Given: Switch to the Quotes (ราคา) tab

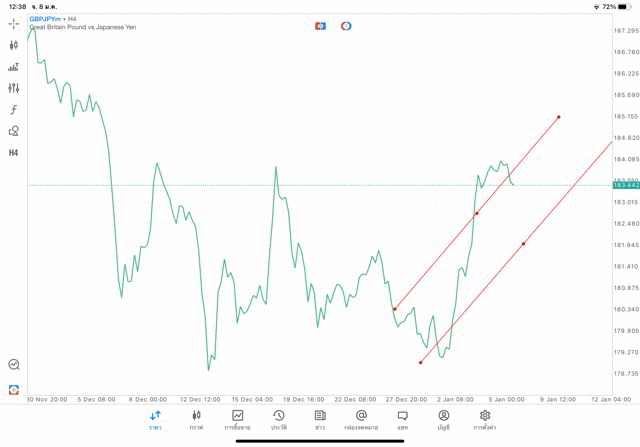Looking at the screenshot, I should 155,419.
